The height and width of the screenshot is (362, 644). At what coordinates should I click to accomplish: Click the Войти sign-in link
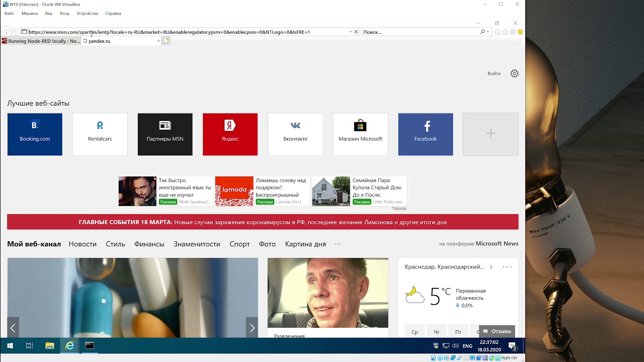point(494,73)
